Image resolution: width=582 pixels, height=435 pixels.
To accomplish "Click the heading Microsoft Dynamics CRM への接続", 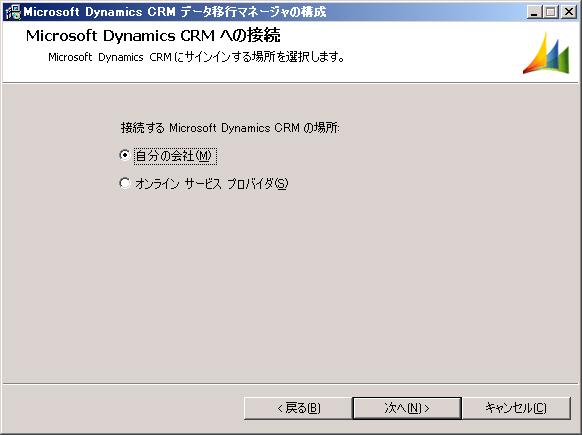I will pos(153,36).
